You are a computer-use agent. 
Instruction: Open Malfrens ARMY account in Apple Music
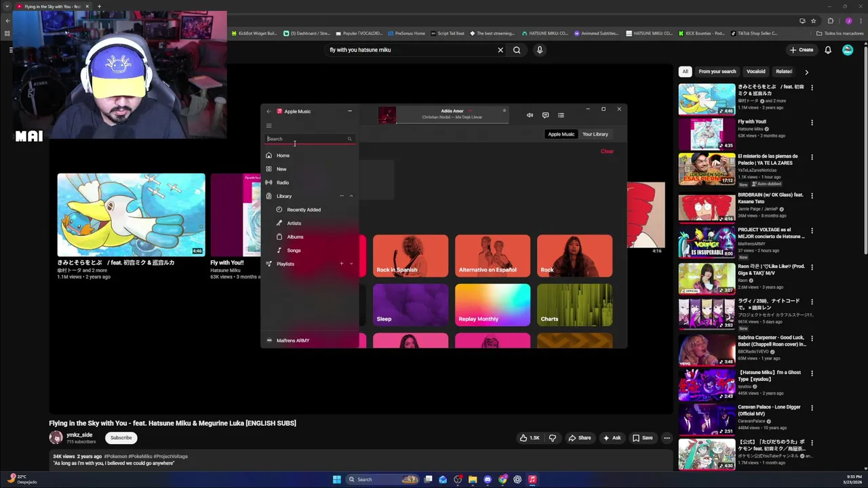point(311,340)
